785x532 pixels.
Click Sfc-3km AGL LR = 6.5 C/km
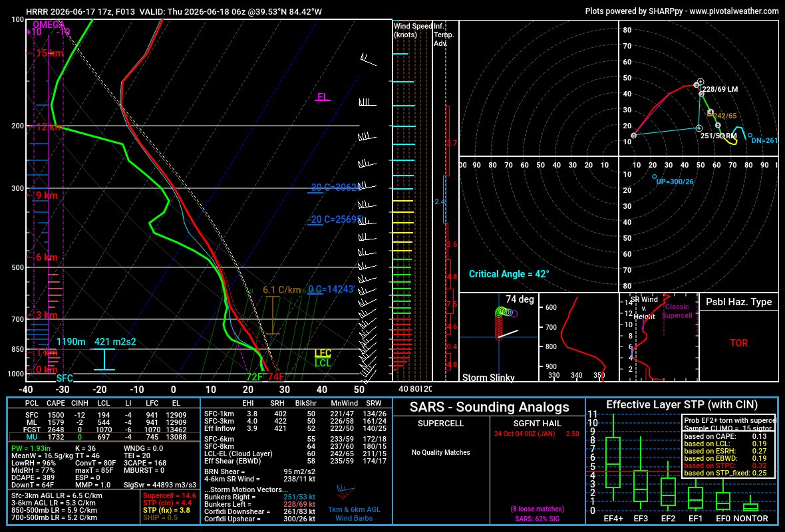(x=57, y=496)
